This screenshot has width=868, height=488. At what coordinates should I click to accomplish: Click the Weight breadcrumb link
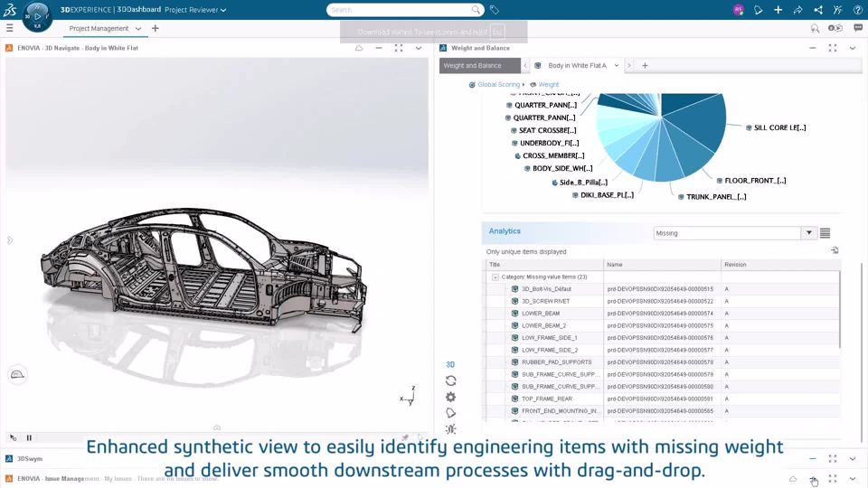[x=548, y=85]
